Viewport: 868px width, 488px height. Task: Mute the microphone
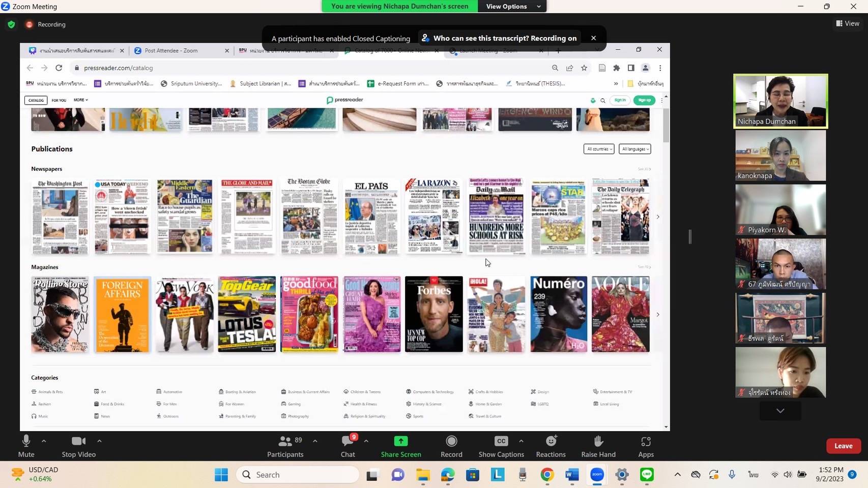tap(26, 441)
